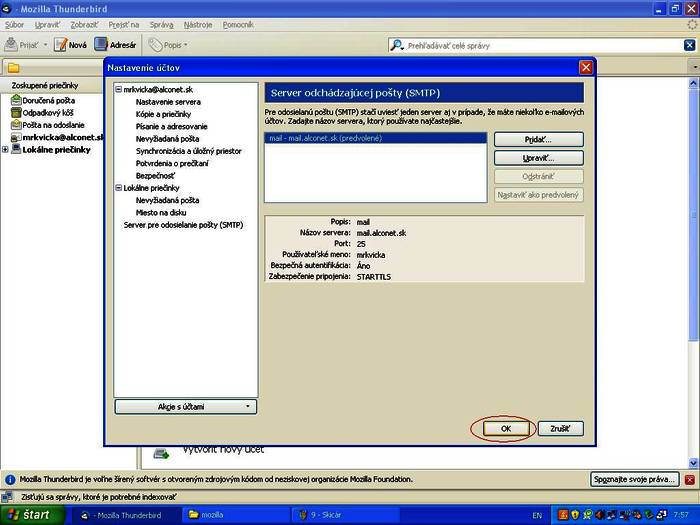
Task: Select mail - mail.alconet.sk server list entry
Action: [375, 138]
